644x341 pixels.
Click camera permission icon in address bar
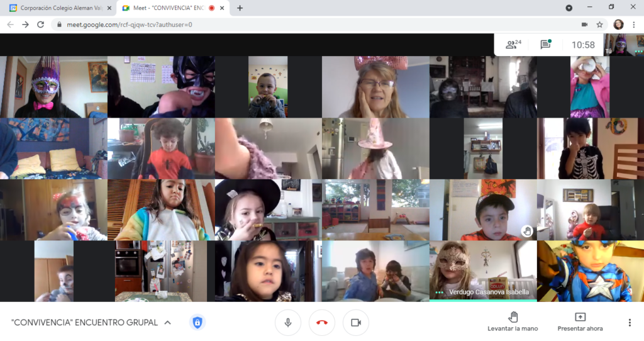(584, 25)
